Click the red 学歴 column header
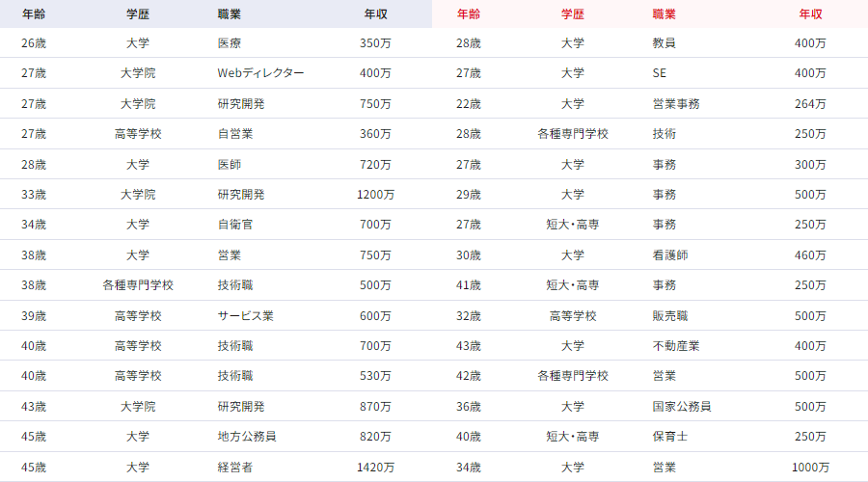The image size is (868, 482). point(573,14)
